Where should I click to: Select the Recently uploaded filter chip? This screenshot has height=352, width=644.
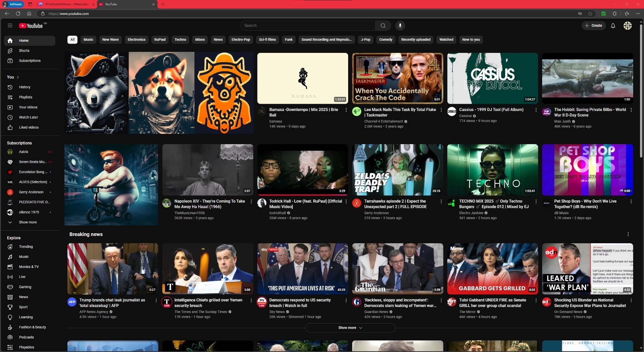(x=416, y=40)
